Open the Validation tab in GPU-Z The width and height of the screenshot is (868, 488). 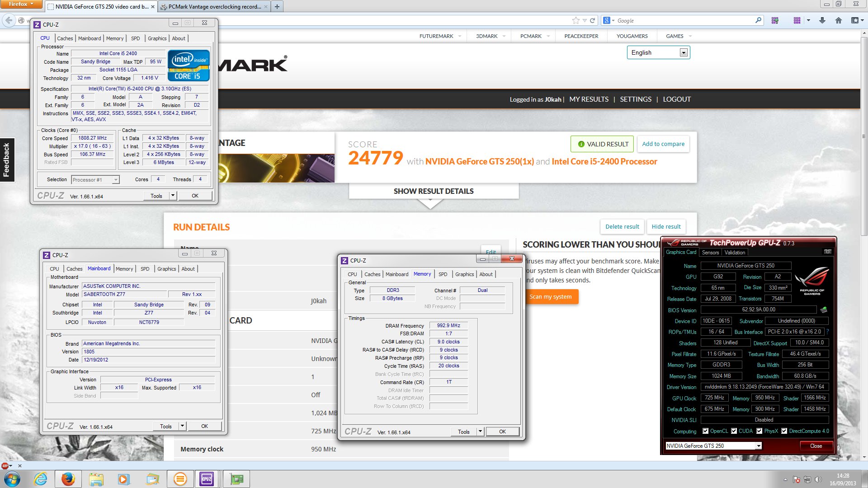(735, 253)
